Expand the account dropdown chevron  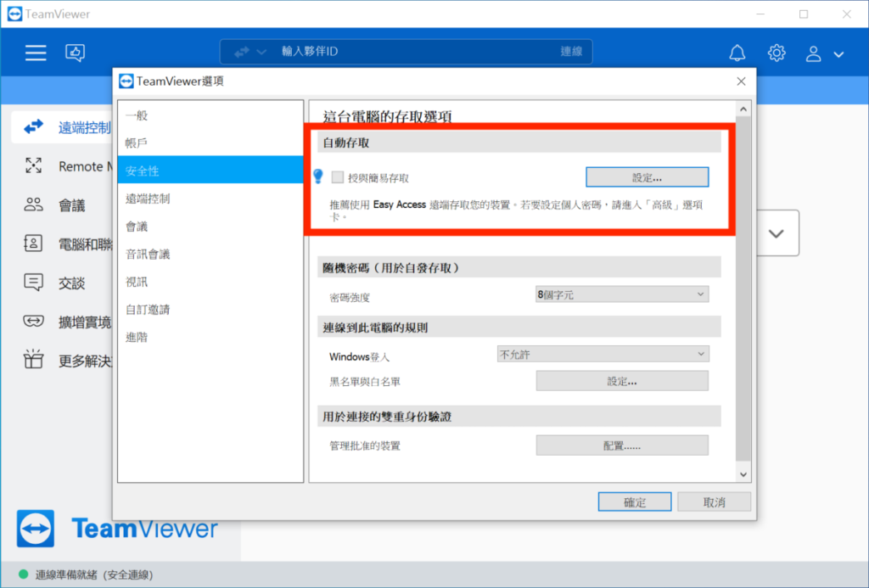[838, 54]
